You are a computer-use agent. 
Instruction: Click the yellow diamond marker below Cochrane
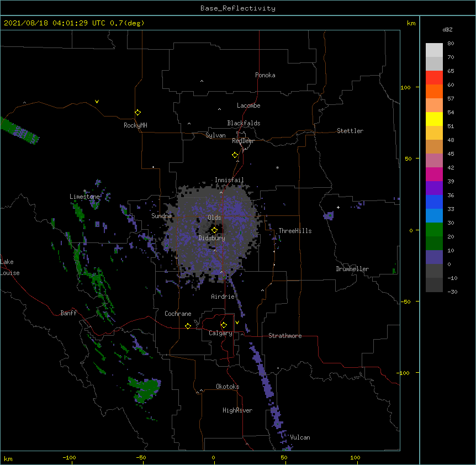[188, 326]
